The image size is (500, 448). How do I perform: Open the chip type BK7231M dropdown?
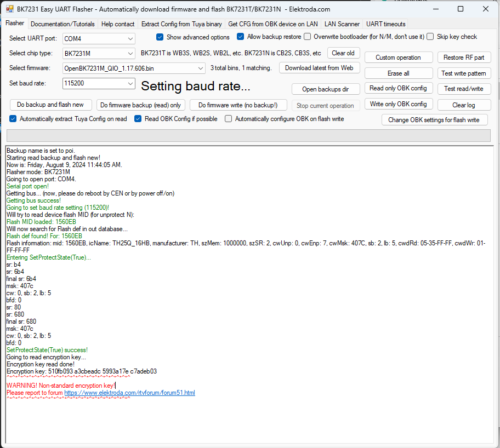[99, 54]
